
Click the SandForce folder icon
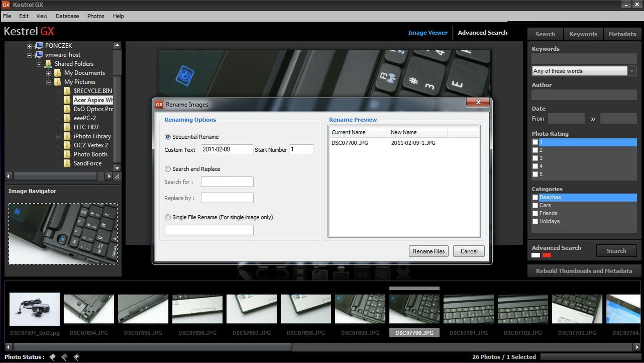point(67,163)
